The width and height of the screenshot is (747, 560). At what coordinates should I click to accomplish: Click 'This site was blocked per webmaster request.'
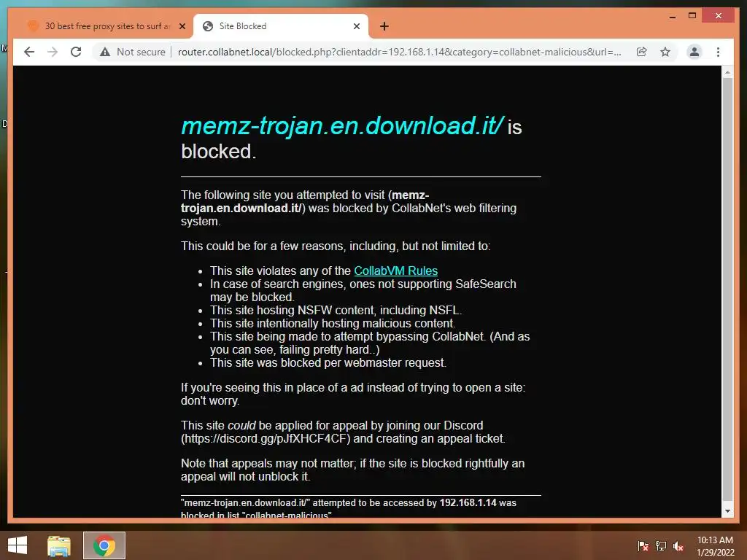pyautogui.click(x=328, y=363)
